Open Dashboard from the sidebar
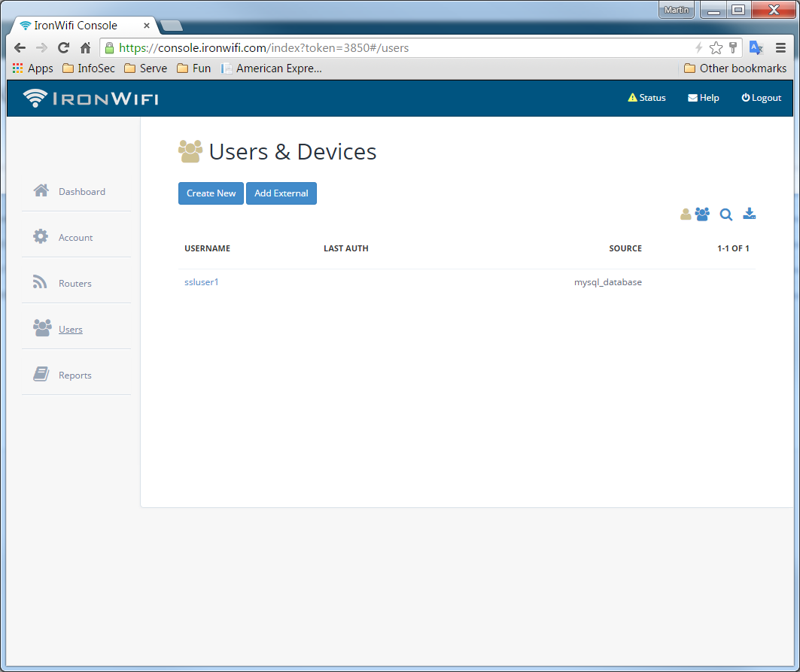Screen dimensions: 800x672 coord(81,192)
